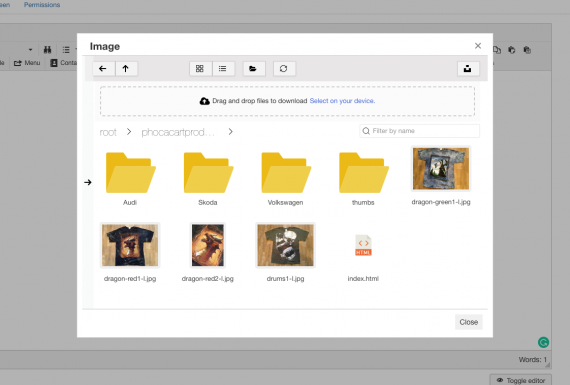
Task: Select the index.html file icon
Action: (x=363, y=245)
